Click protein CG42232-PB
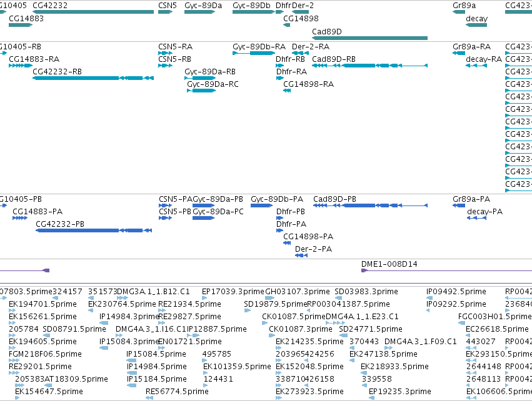This screenshot has height=401, width=532. (x=94, y=230)
